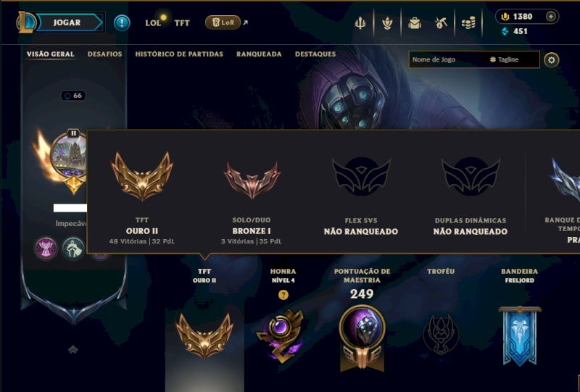This screenshot has height=392, width=580.
Task: Click the Nome de Jogo search field
Action: click(x=448, y=59)
